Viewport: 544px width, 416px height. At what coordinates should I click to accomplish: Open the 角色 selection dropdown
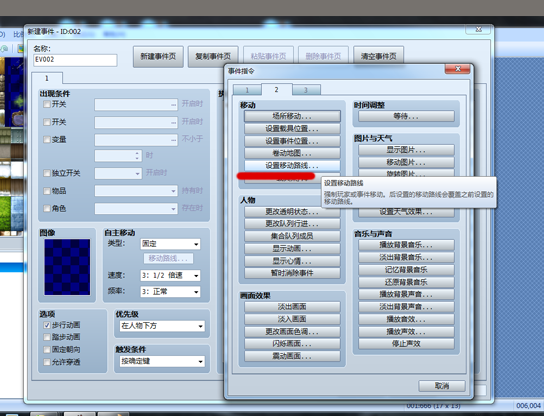coord(136,208)
